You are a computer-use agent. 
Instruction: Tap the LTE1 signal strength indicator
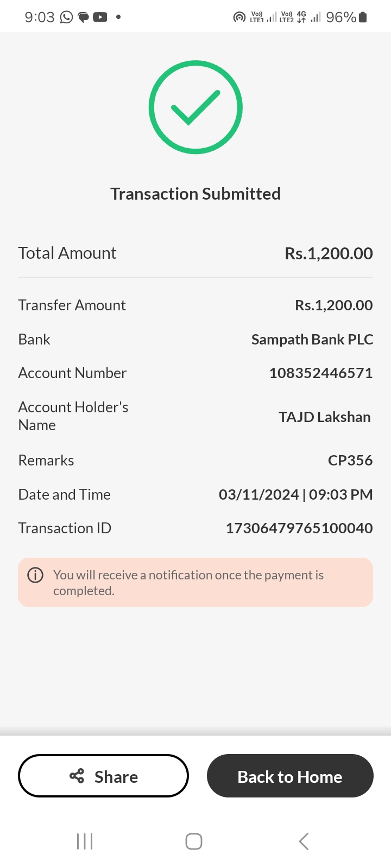(263, 17)
